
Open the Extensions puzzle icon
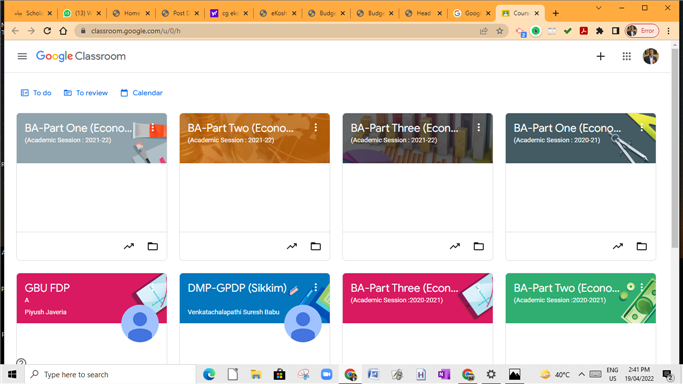coord(599,31)
